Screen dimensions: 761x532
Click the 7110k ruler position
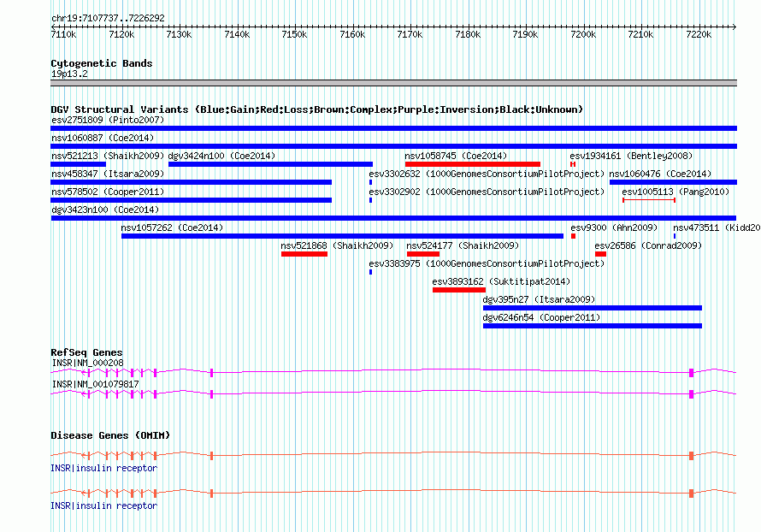point(63,34)
